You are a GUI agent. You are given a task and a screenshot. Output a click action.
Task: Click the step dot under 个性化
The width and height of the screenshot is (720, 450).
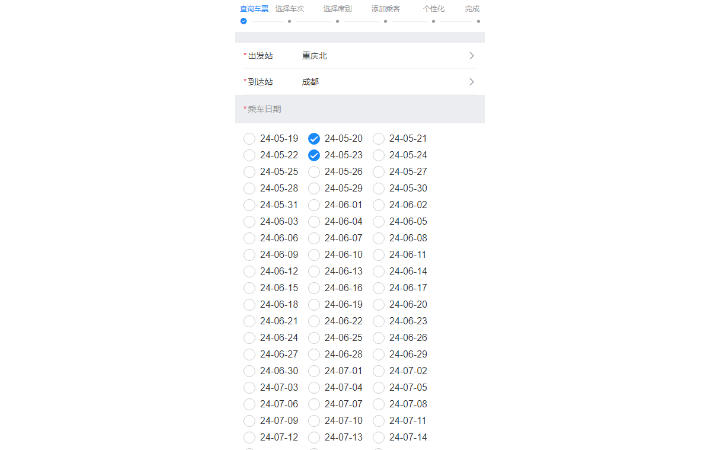[433, 21]
